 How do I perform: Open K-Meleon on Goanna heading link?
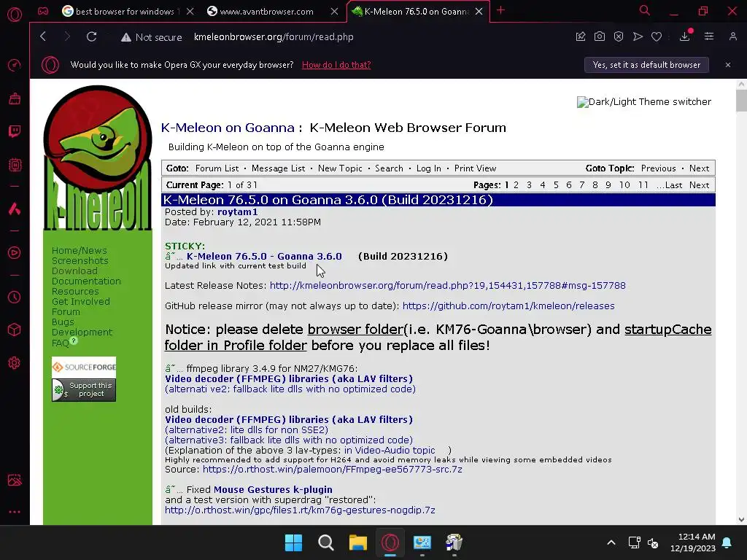pos(228,128)
